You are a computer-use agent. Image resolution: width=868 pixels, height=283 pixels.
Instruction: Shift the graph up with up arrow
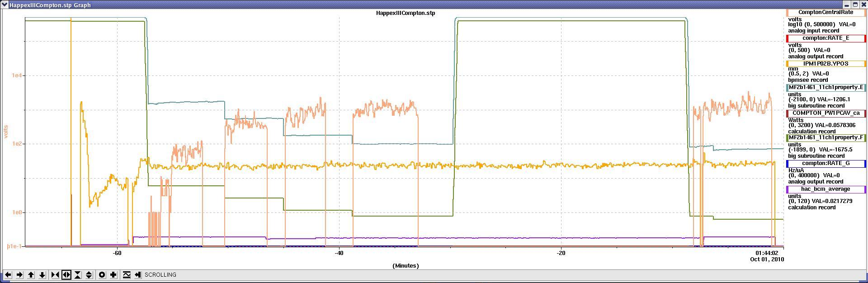[x=31, y=274]
